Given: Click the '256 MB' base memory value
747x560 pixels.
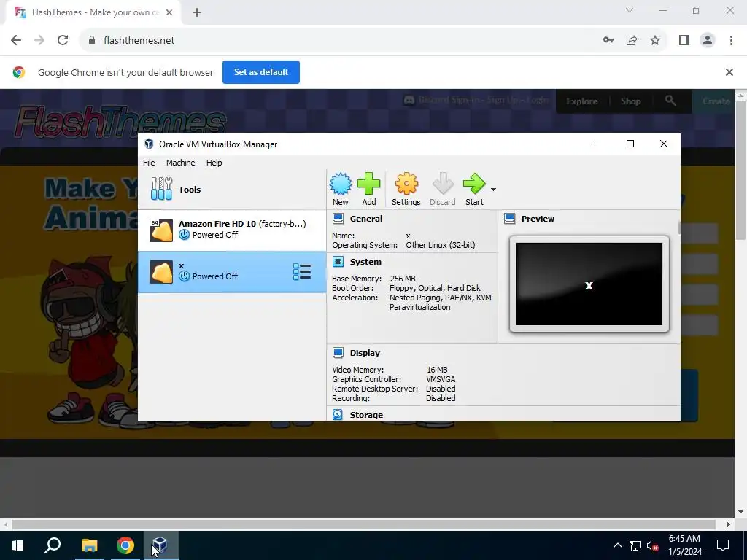Looking at the screenshot, I should coord(403,279).
